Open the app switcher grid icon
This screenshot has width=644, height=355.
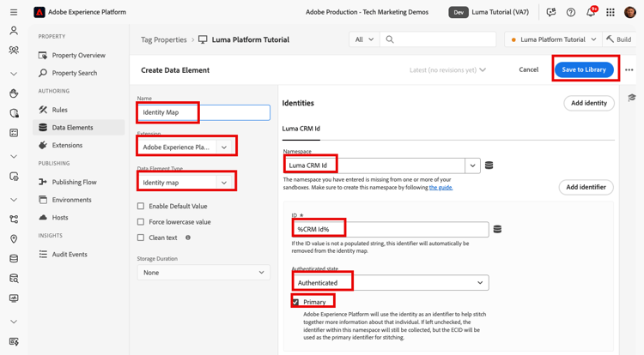611,12
